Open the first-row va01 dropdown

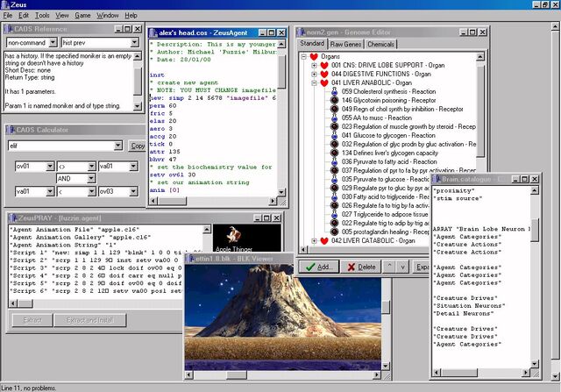click(x=133, y=167)
